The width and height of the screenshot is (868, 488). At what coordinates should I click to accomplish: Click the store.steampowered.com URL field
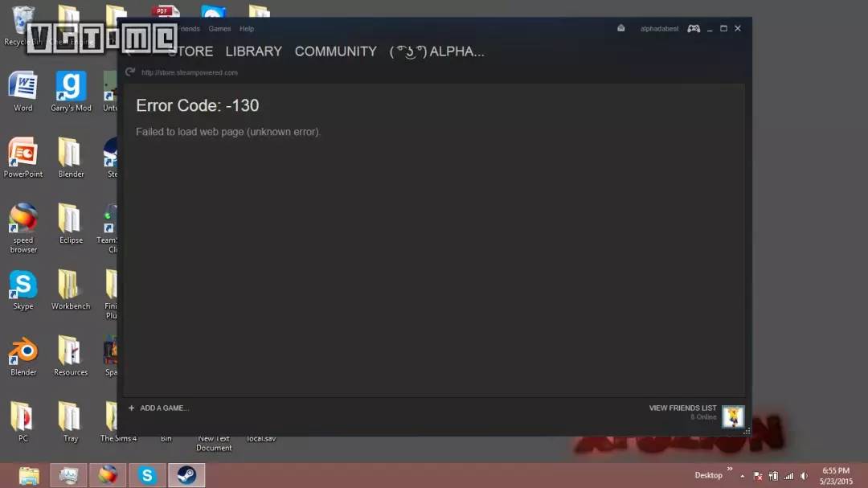click(190, 72)
